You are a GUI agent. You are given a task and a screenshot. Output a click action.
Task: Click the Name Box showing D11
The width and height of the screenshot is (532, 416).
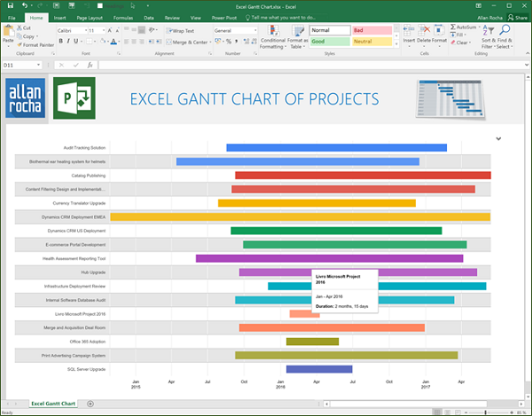tap(21, 65)
